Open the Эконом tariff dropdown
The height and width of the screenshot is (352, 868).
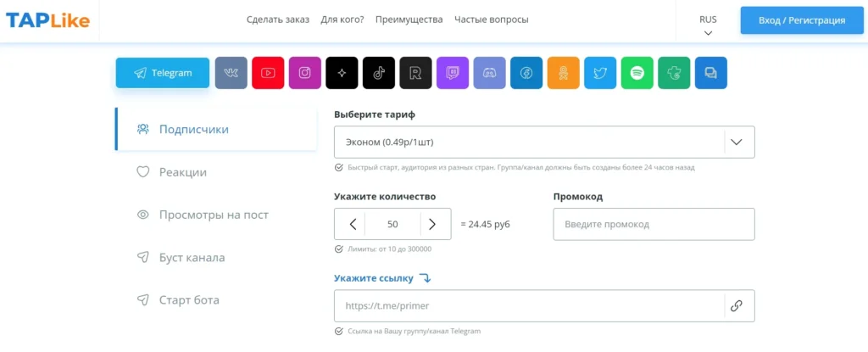point(544,142)
